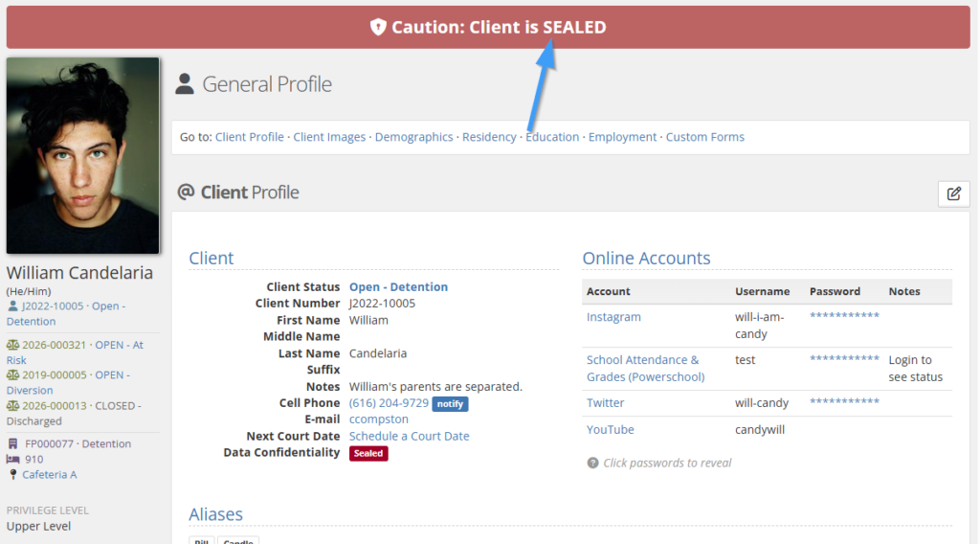Open the Cafeteria A location link

pos(50,475)
